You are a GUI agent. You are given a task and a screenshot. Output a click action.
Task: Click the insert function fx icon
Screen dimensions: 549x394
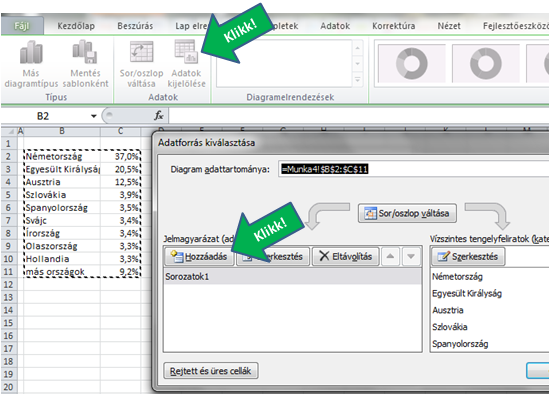159,116
